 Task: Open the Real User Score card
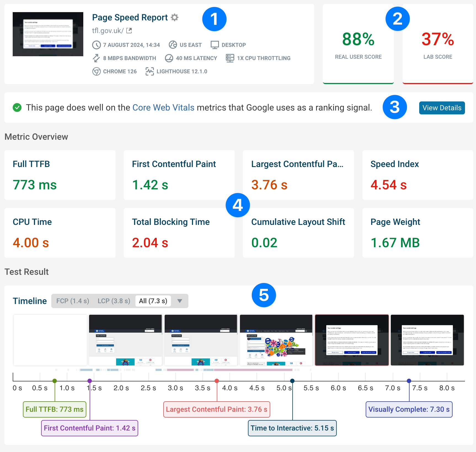pyautogui.click(x=358, y=44)
